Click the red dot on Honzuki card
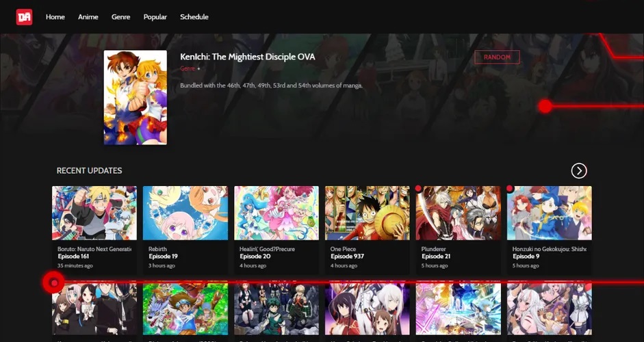 pos(510,189)
